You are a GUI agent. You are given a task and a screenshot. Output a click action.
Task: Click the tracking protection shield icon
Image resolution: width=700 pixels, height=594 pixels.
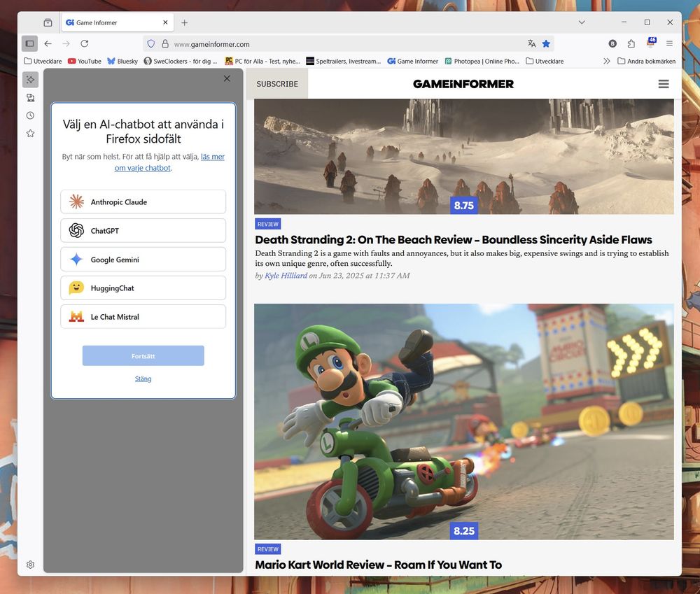click(151, 44)
